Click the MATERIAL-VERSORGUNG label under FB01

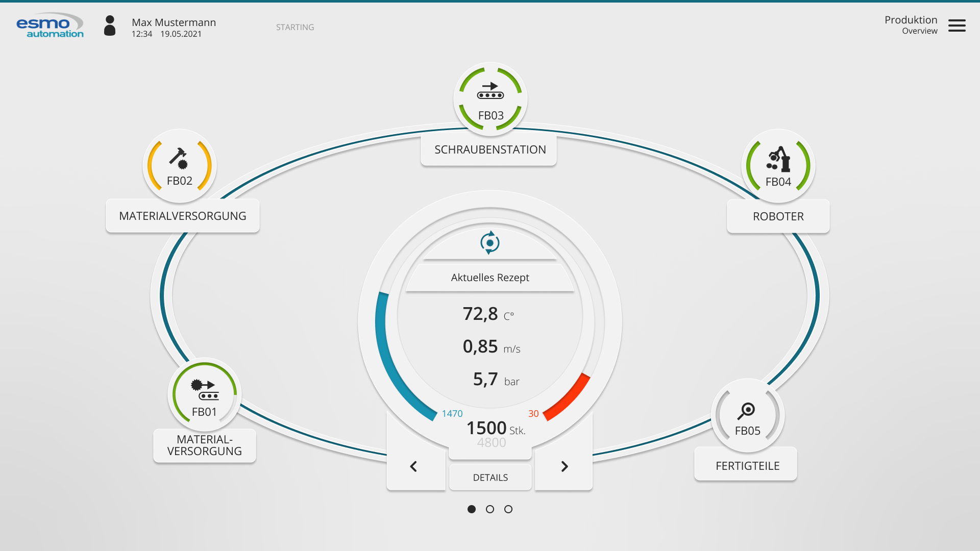click(205, 445)
